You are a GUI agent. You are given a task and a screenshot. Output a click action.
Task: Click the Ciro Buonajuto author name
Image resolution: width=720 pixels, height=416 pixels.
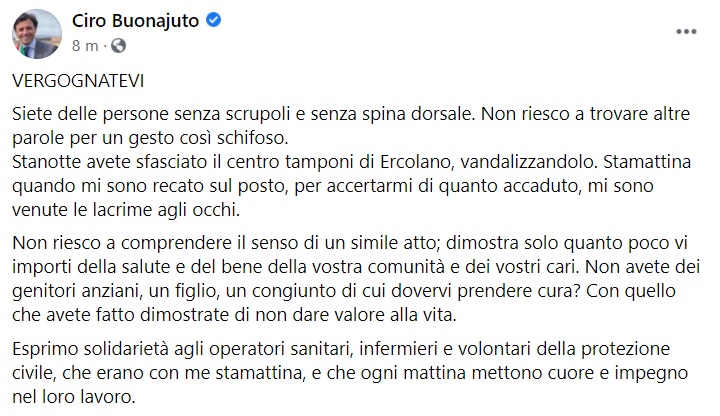pos(131,21)
